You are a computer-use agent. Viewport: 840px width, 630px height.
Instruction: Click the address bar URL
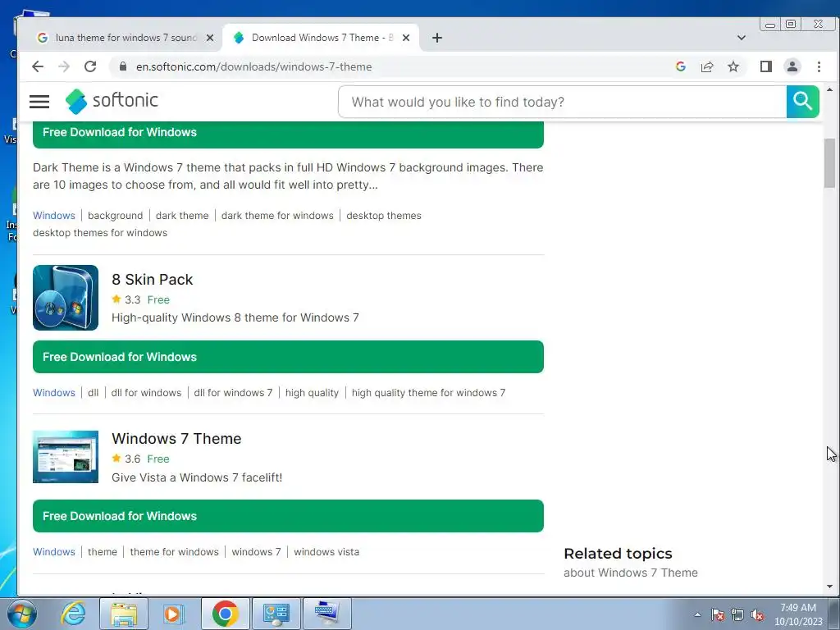click(253, 66)
